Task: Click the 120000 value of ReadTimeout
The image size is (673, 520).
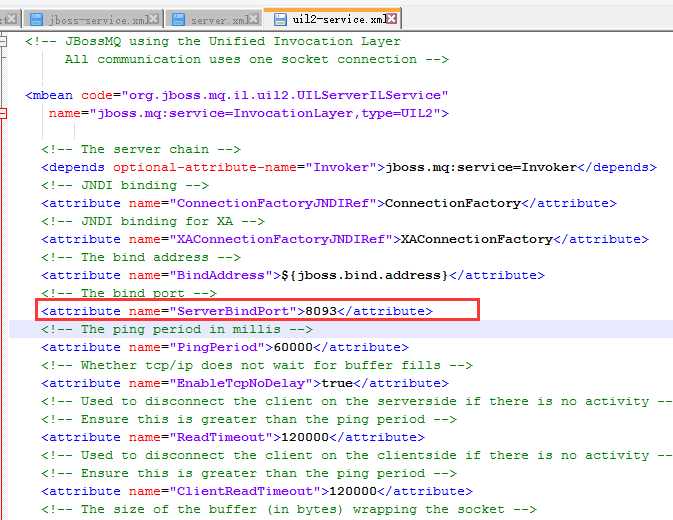Action: (x=305, y=438)
